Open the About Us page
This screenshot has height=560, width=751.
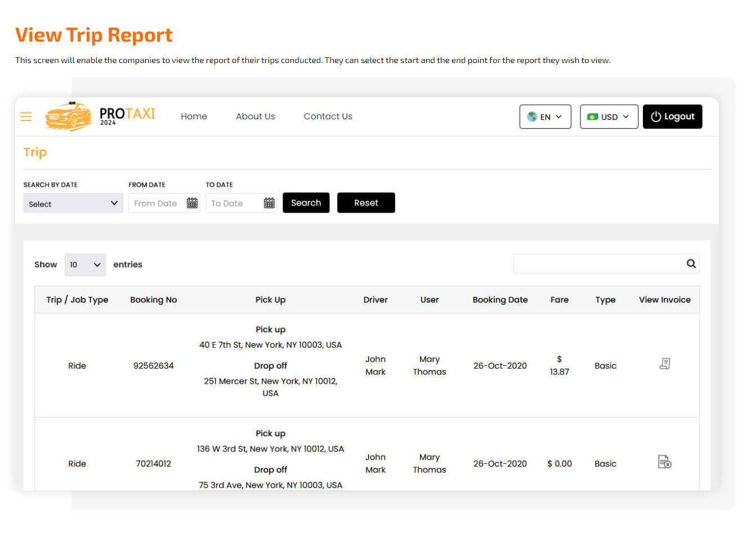tap(256, 117)
